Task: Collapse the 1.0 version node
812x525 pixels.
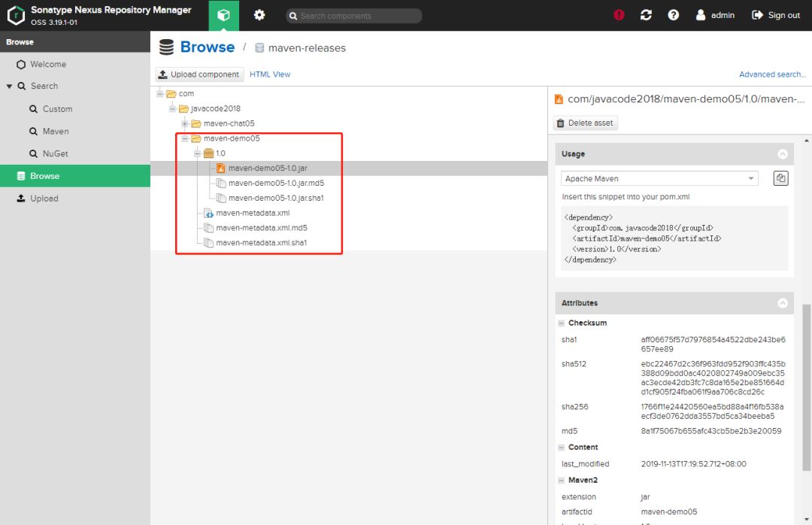Action: point(197,153)
